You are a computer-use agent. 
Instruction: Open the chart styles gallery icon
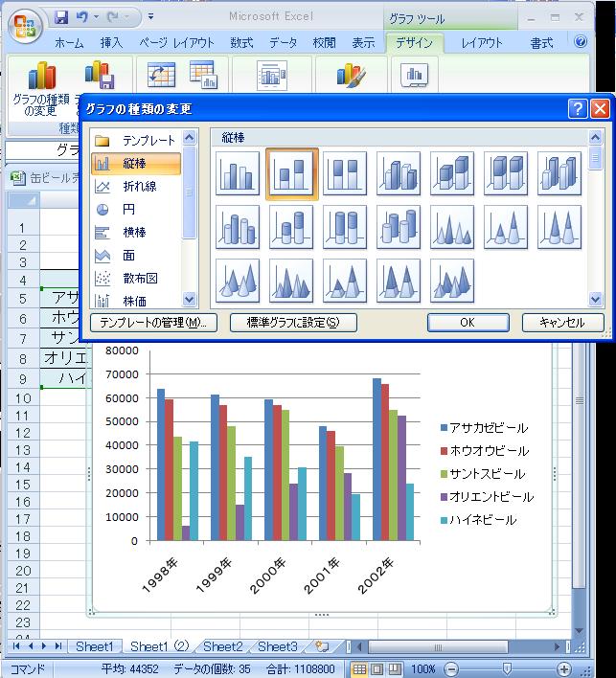pyautogui.click(x=352, y=75)
